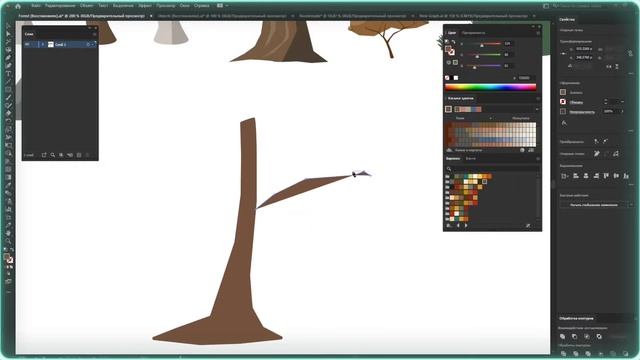
Task: Click the quick actions edit button
Action: click(x=593, y=204)
